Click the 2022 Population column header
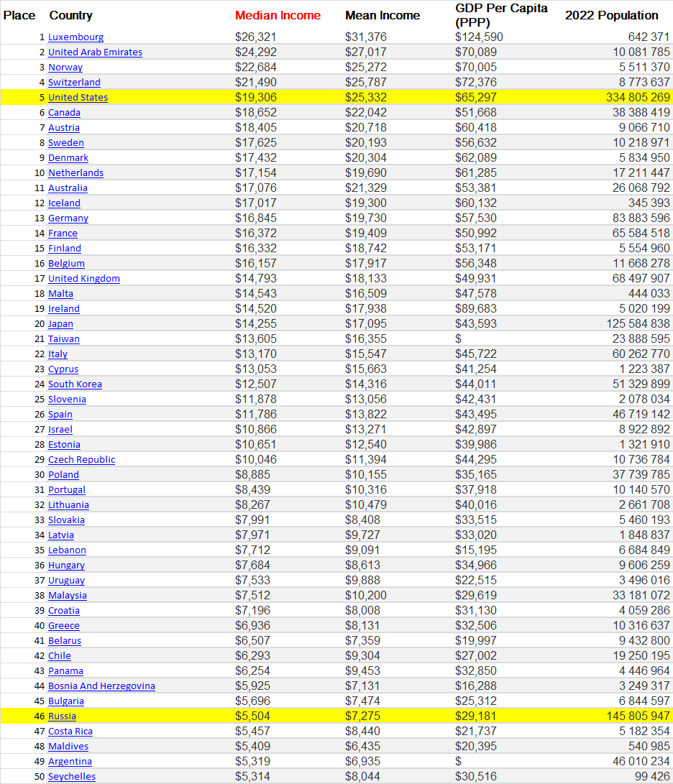 click(x=611, y=15)
